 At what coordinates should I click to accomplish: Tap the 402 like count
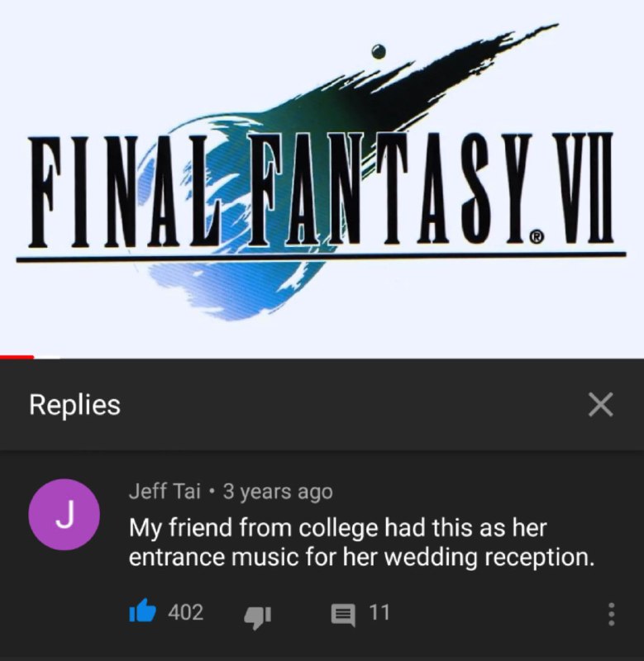coord(185,612)
